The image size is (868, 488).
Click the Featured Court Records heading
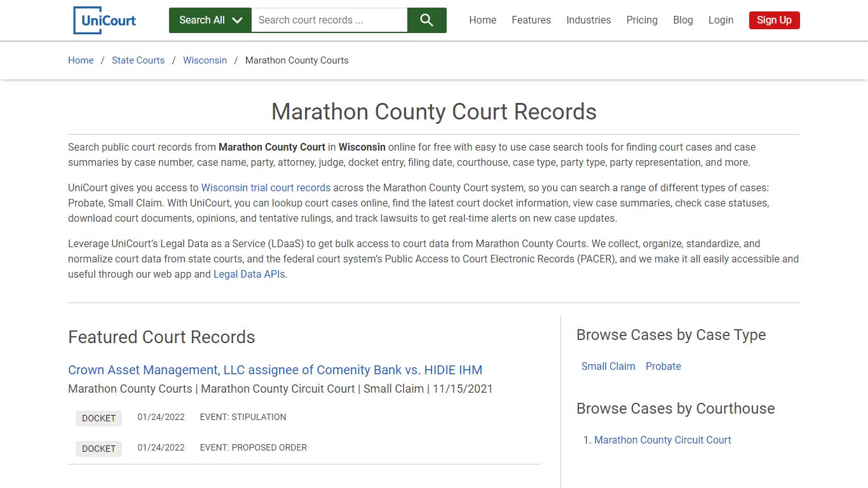(x=161, y=337)
